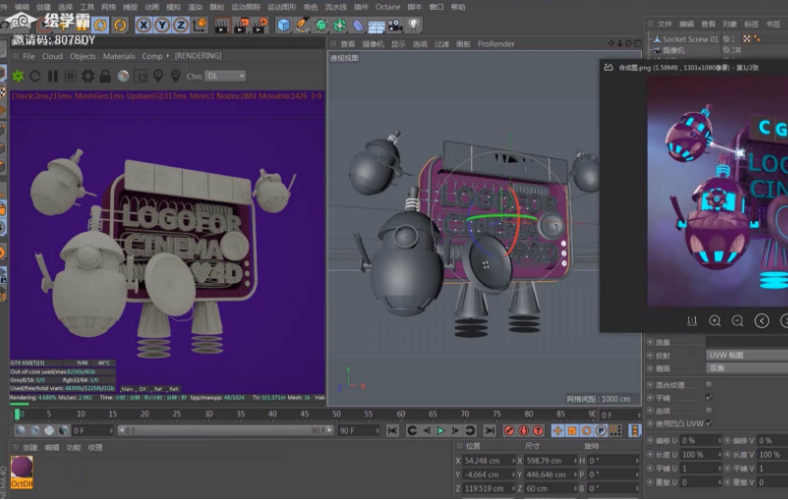Pause the Octane live render
The height and width of the screenshot is (500, 788).
(53, 76)
